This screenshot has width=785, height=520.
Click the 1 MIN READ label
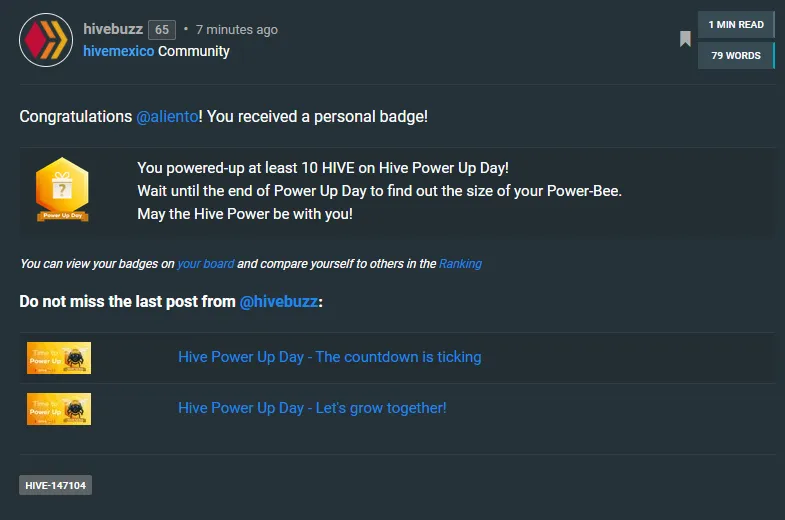tap(736, 25)
